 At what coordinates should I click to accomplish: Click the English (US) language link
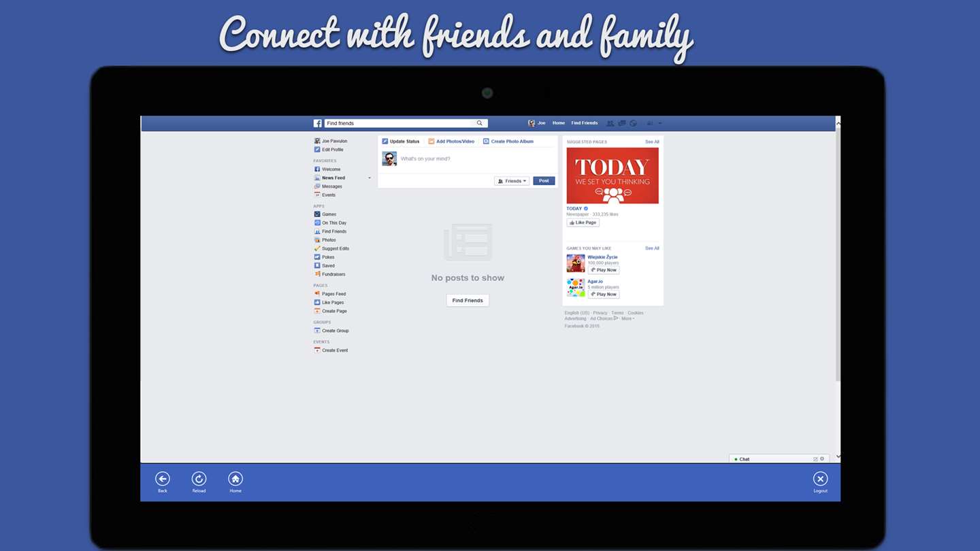pos(577,313)
